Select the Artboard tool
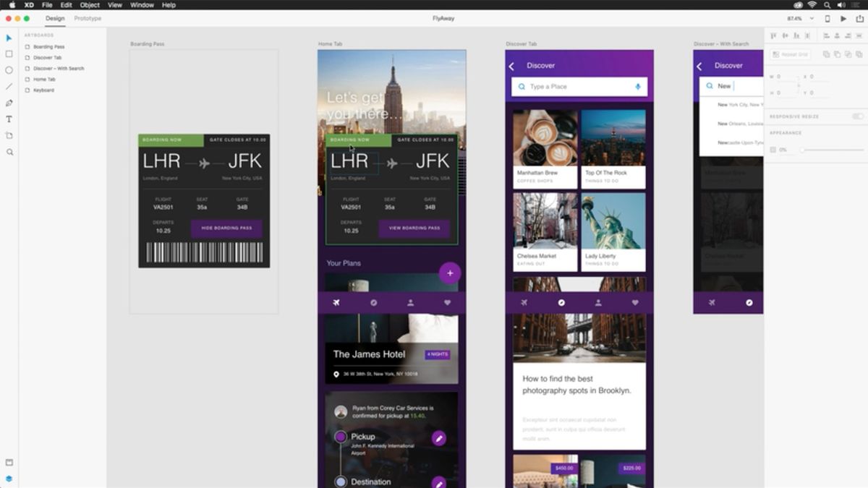This screenshot has height=488, width=868. tap(9, 135)
